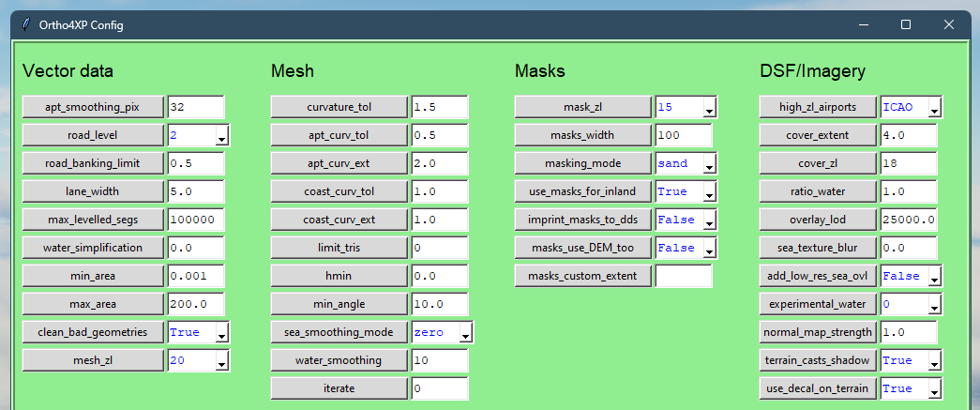Open the imprint_masks_to_dds dropdown
Screen dimensions: 980x410
point(709,220)
